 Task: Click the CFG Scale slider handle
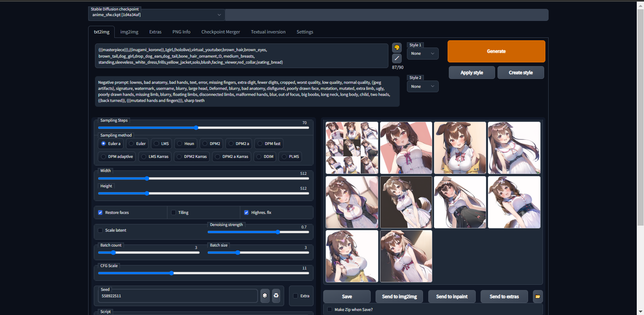(x=171, y=273)
